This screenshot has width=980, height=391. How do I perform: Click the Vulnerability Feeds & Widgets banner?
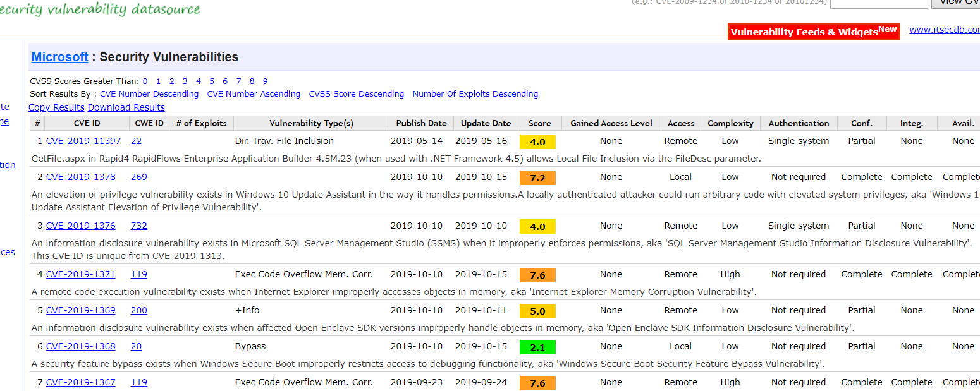pyautogui.click(x=814, y=32)
